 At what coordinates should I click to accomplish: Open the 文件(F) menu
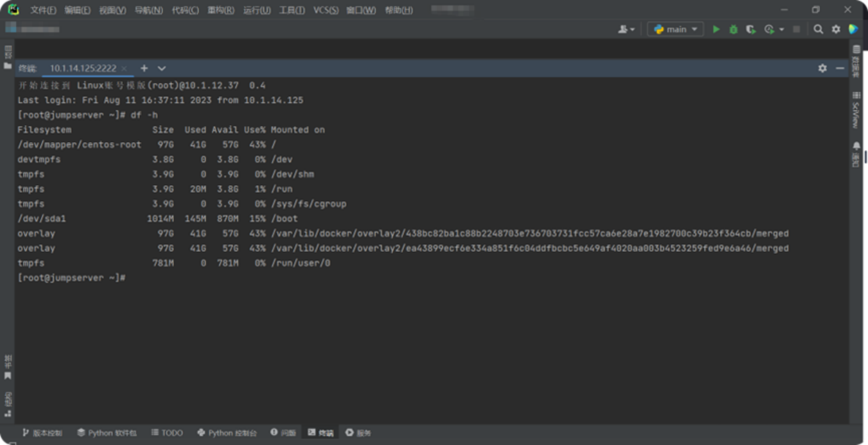[x=43, y=10]
